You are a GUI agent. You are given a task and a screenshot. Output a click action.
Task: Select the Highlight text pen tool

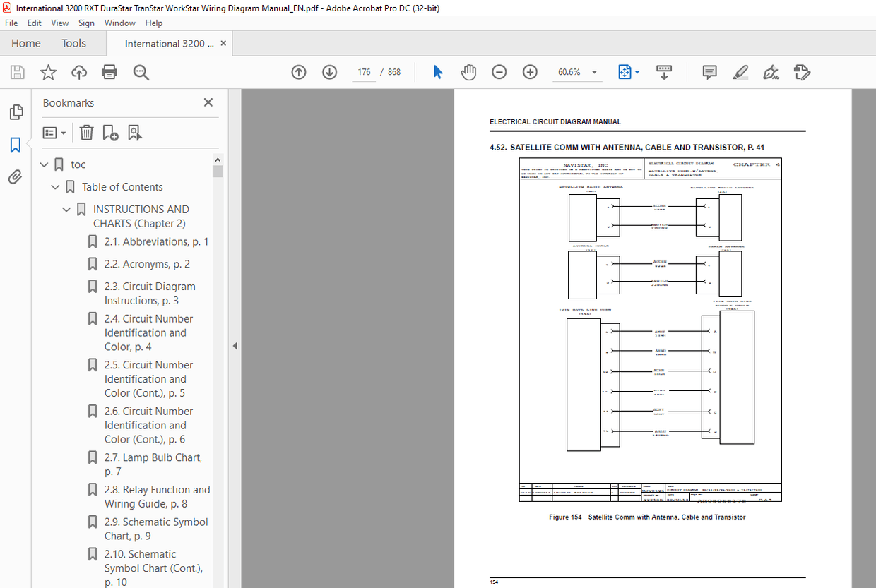pos(740,72)
